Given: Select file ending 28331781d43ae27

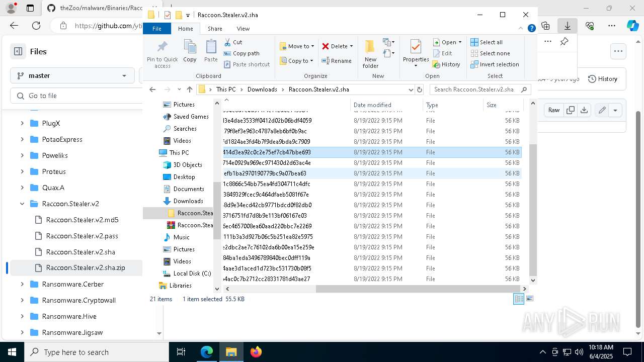Looking at the screenshot, I should [x=372, y=279].
